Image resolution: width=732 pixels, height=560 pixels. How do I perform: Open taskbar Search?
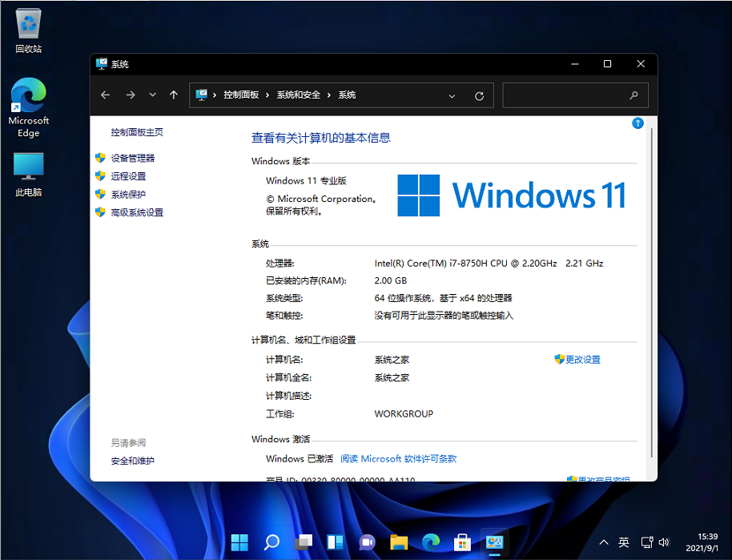[x=271, y=542]
